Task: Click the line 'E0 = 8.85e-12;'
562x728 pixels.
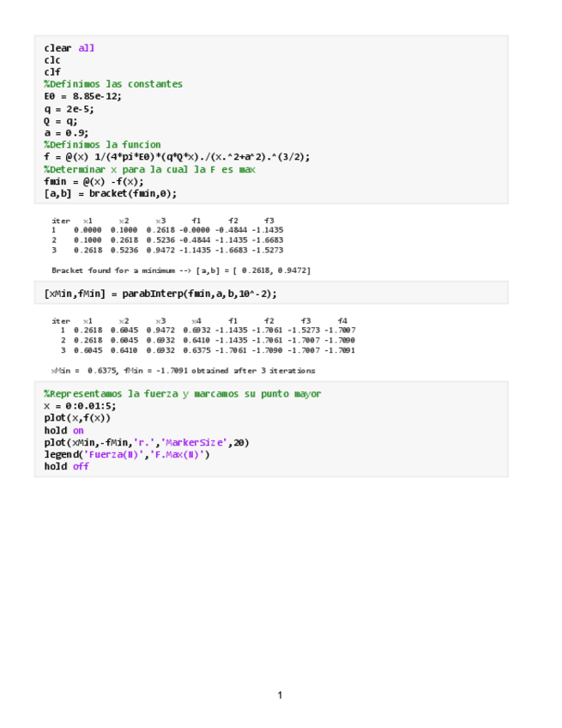Action: [82, 96]
